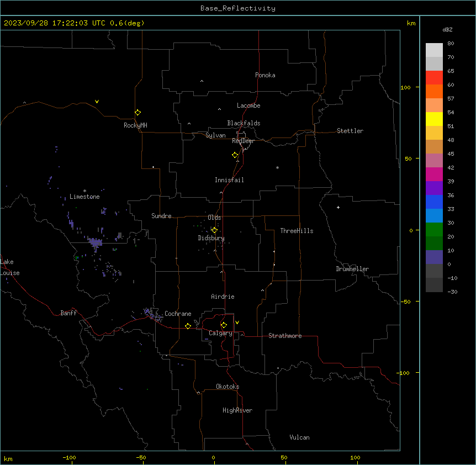
Task: Click the Cochrane town label
Action: pyautogui.click(x=178, y=314)
